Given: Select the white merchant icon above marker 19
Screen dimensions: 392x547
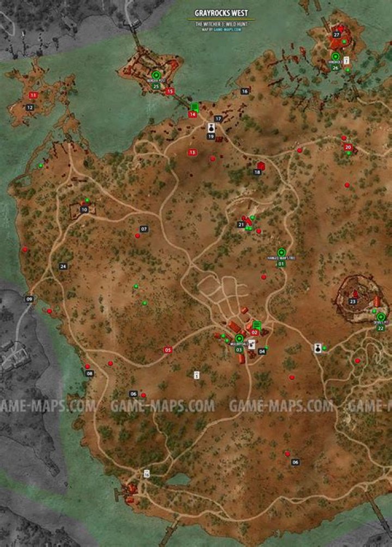Looking at the screenshot, I should (211, 127).
